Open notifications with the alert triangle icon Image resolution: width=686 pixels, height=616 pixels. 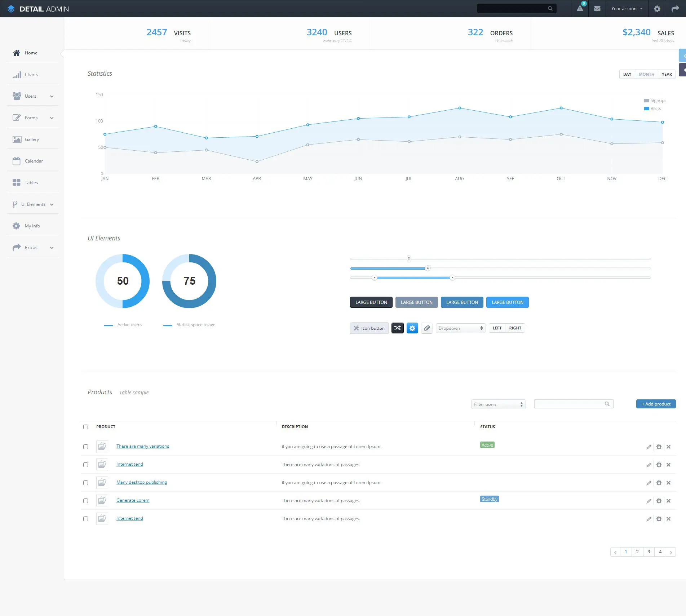point(580,8)
